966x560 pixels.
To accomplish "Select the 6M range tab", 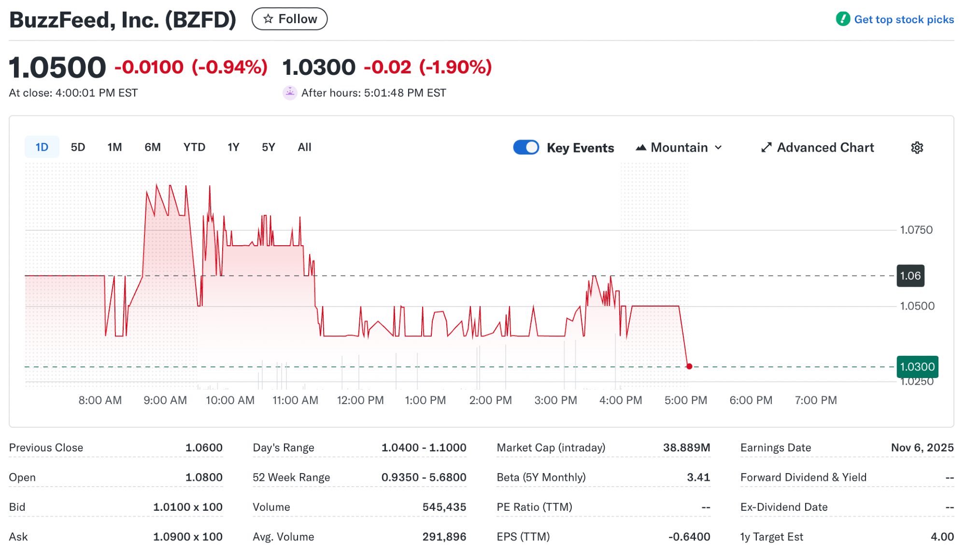I will (153, 147).
